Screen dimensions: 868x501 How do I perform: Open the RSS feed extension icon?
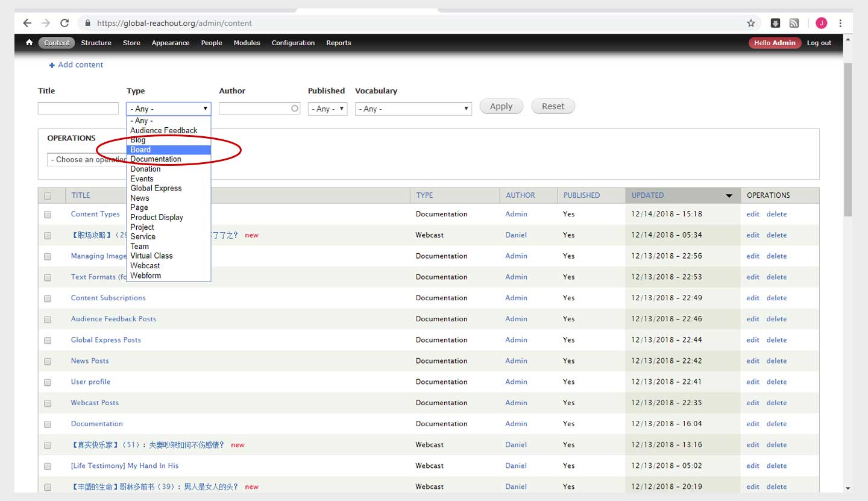click(794, 23)
